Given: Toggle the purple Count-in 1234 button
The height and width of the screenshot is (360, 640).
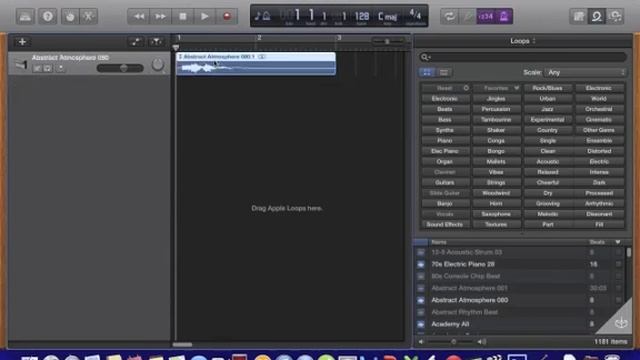Looking at the screenshot, I should click(x=486, y=16).
